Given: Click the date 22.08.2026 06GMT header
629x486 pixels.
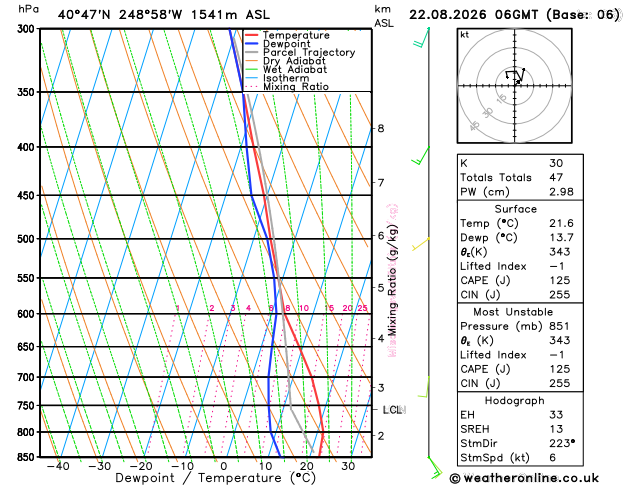Looking at the screenshot, I should (473, 15).
